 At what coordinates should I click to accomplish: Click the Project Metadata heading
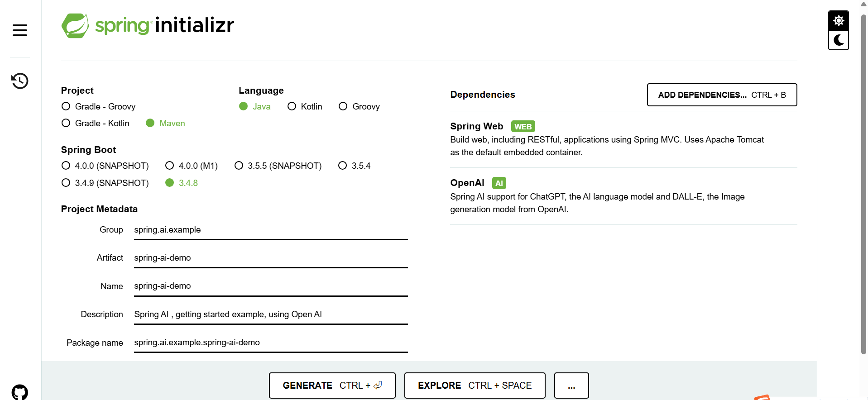pos(99,209)
